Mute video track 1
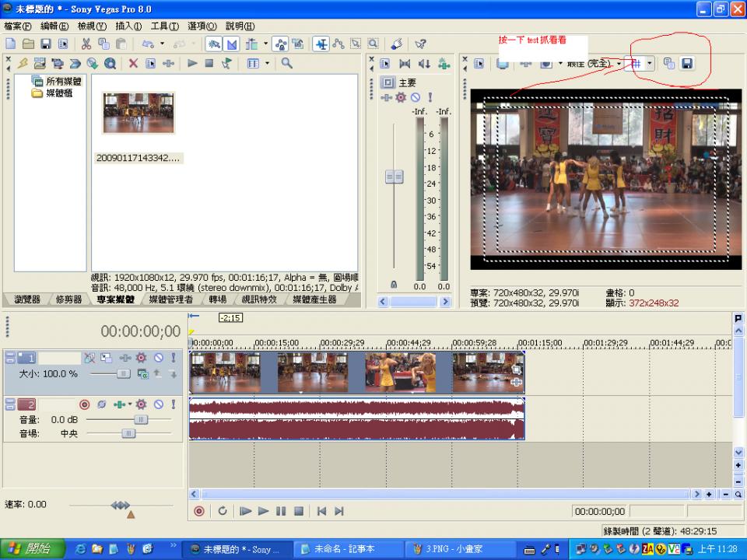This screenshot has height=560, width=747. (158, 358)
